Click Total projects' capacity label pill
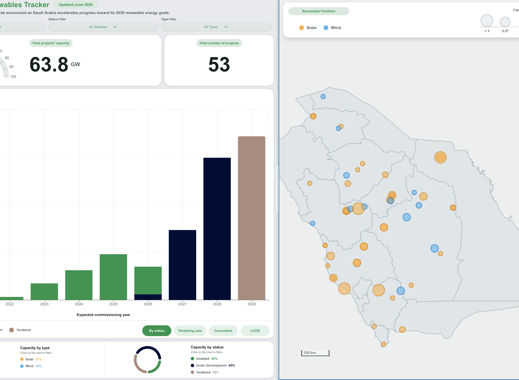 [x=51, y=43]
